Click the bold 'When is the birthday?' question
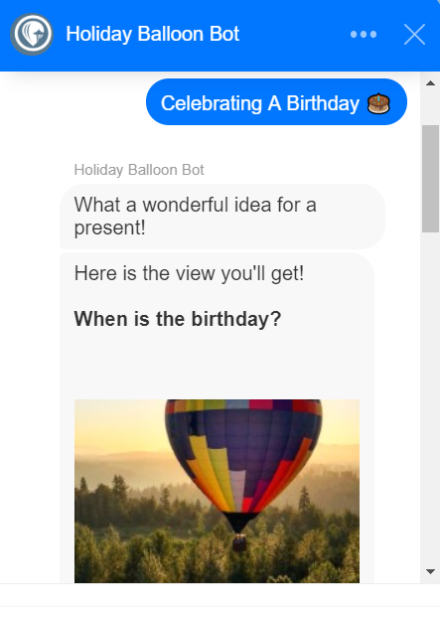440x620 pixels. (178, 319)
